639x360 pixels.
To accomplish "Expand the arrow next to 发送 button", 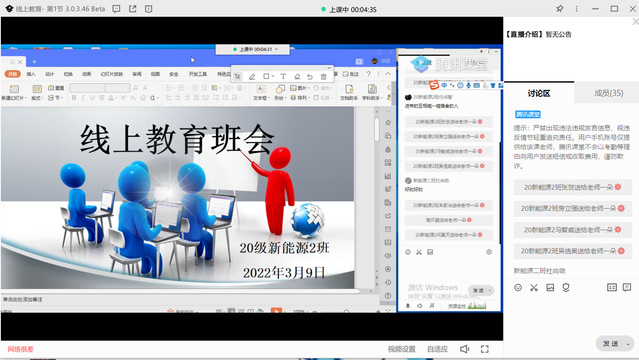I will coord(628,344).
